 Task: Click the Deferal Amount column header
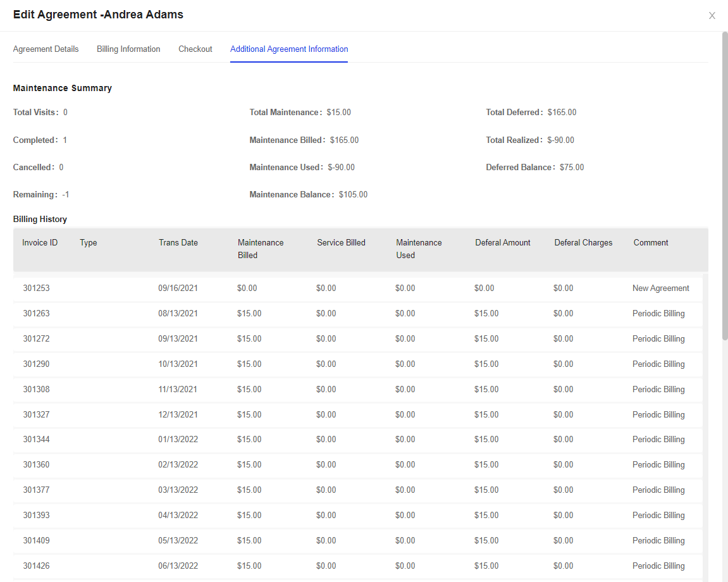point(502,242)
